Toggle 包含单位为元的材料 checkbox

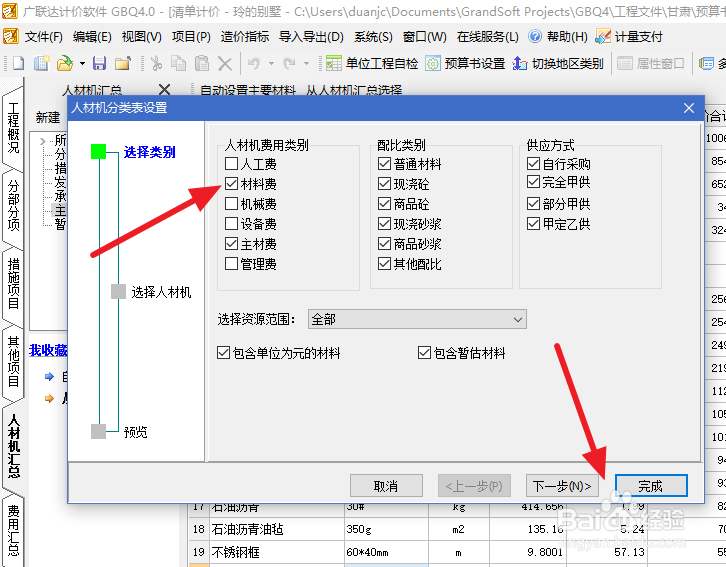click(224, 353)
